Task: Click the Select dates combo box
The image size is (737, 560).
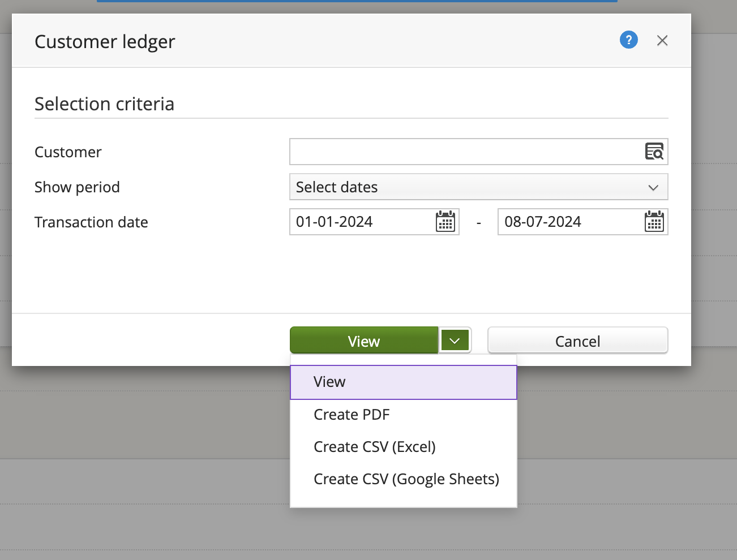Action: [478, 187]
